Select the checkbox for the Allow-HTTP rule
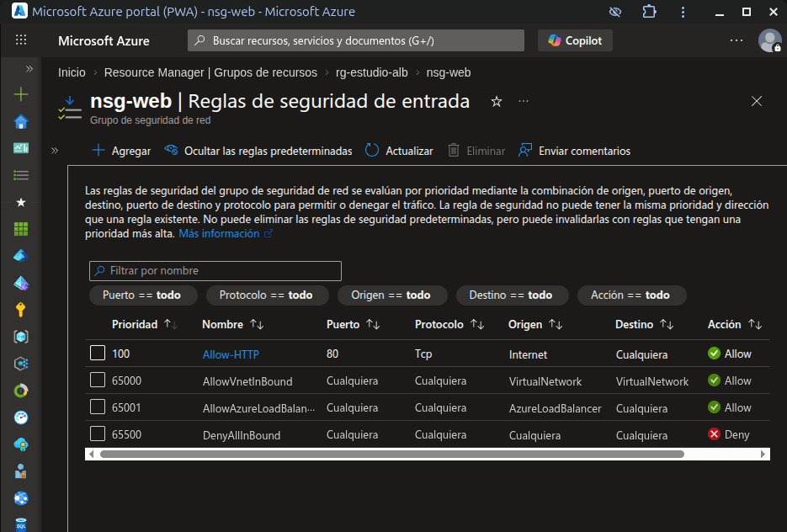 click(x=98, y=354)
